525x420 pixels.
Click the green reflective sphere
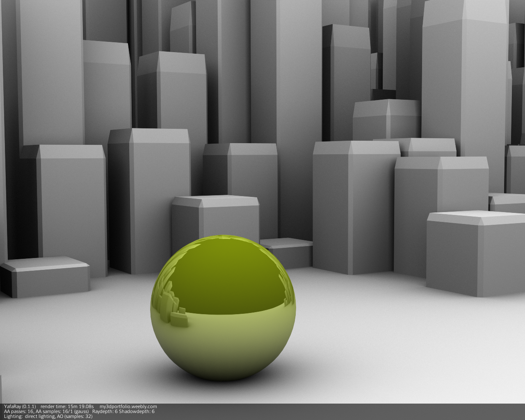click(223, 308)
